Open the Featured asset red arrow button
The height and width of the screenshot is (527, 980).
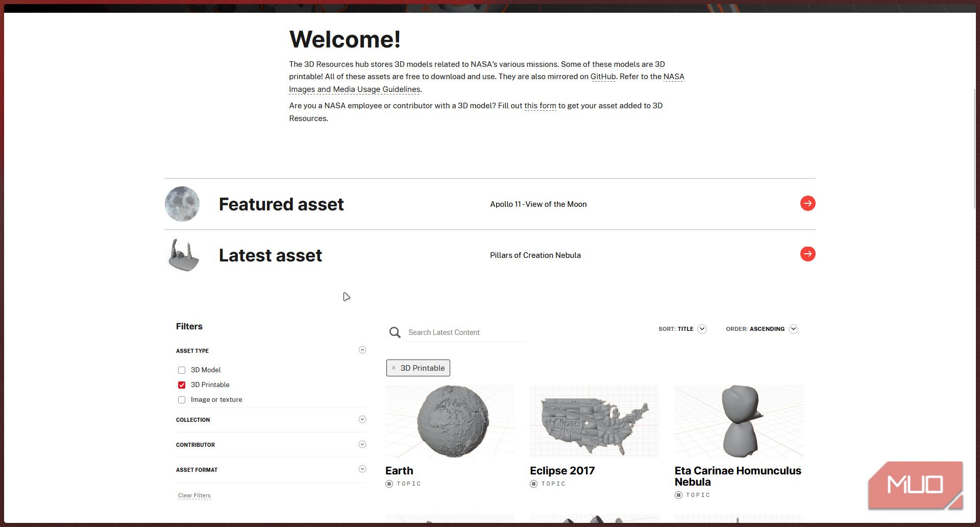click(807, 203)
